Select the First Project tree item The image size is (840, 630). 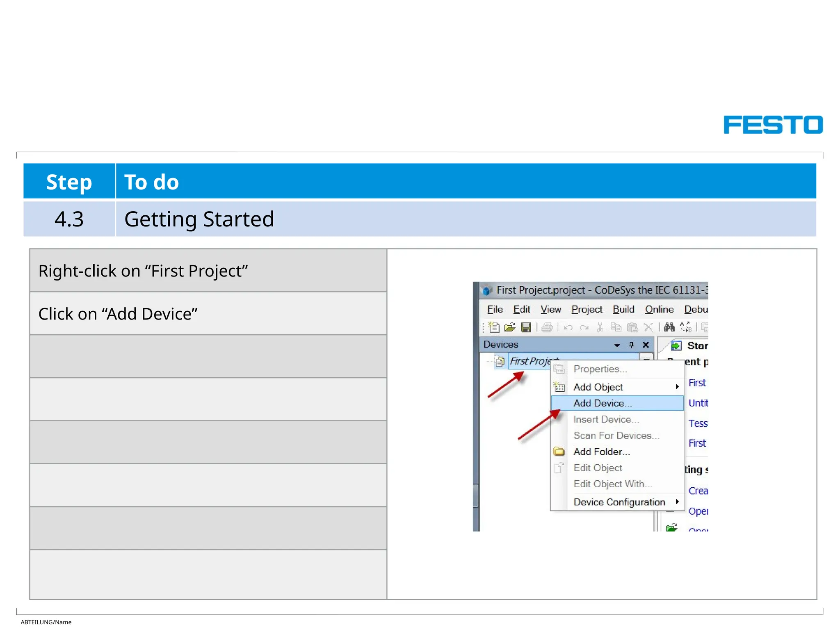(x=529, y=361)
